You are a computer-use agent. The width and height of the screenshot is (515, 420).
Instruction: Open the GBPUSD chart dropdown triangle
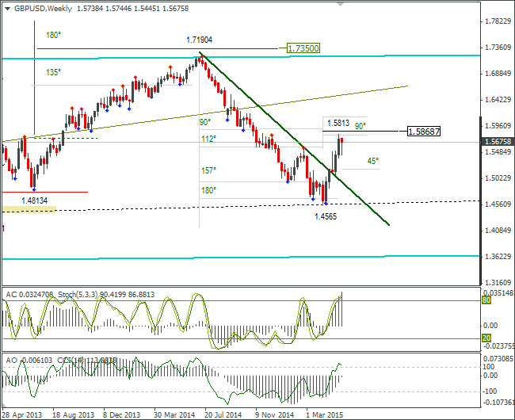[7, 9]
